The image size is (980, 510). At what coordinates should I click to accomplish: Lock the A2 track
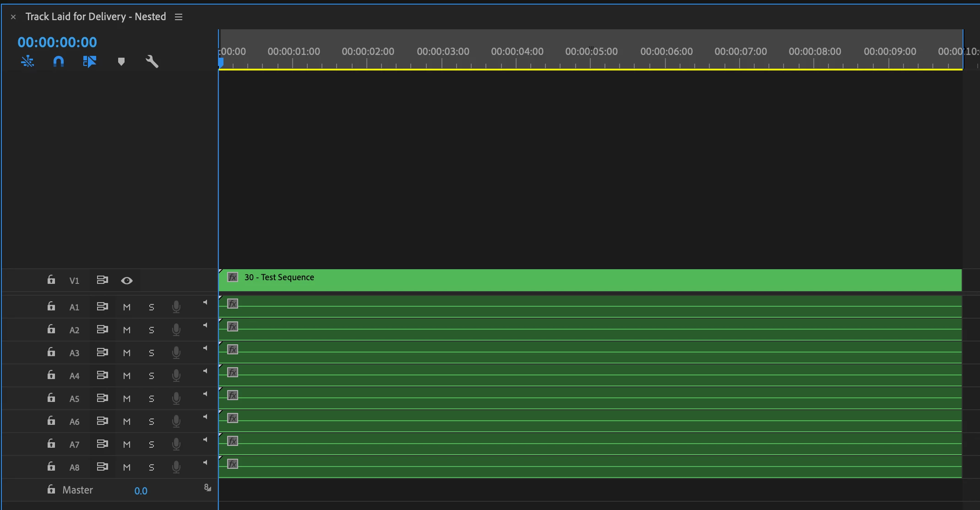point(51,329)
